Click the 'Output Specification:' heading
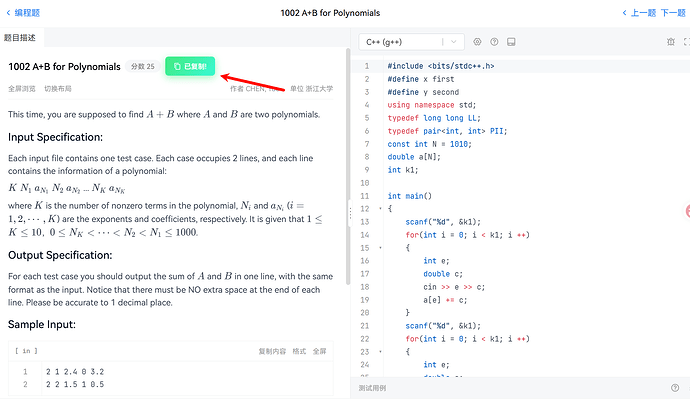The width and height of the screenshot is (690, 402). pyautogui.click(x=60, y=255)
